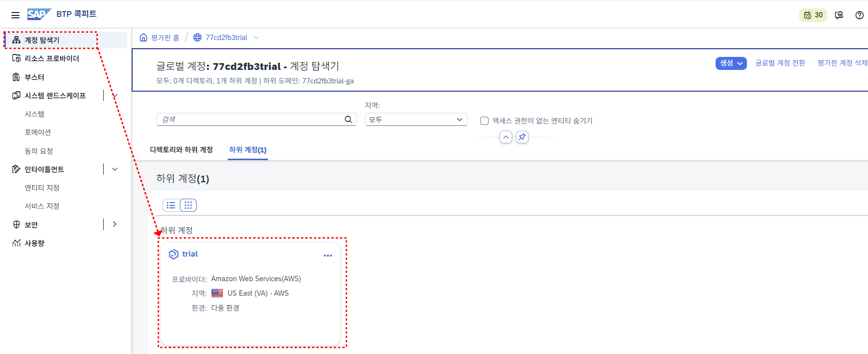Viewport: 868px width, 354px height.
Task: Click 글로벌 계정 전환 link
Action: (780, 63)
